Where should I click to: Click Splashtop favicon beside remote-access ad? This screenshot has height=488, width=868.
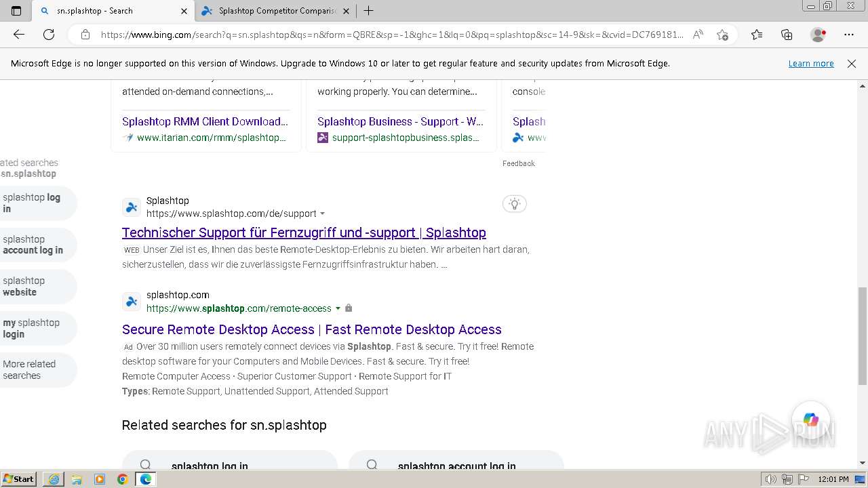[132, 302]
